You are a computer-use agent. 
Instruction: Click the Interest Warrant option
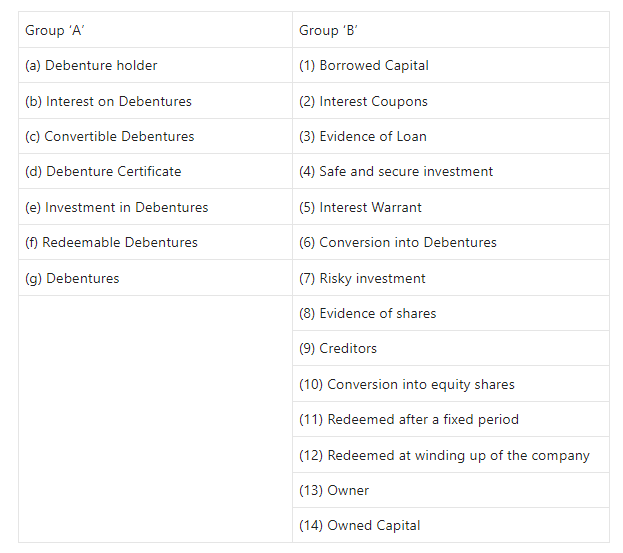click(x=451, y=207)
